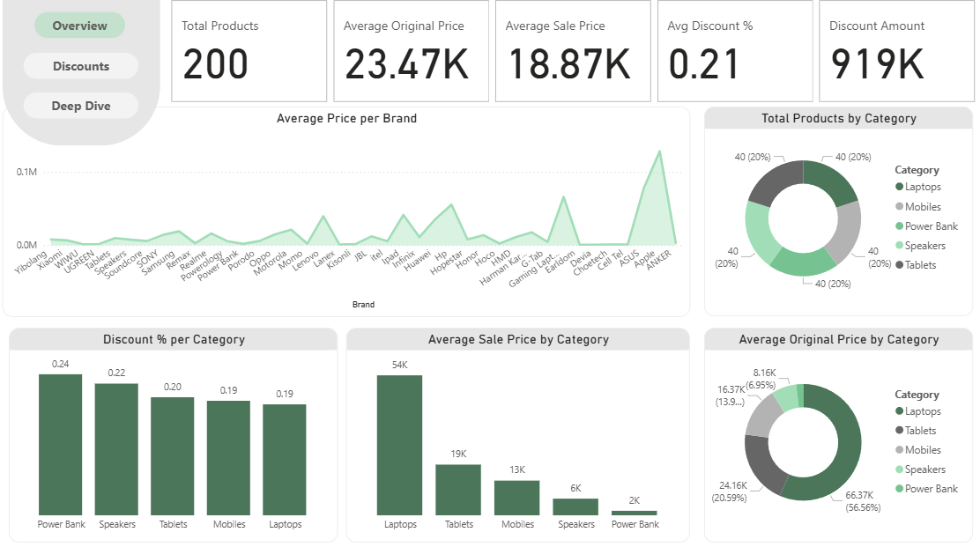Click the Avg Discount % card
This screenshot has height=547, width=980.
(734, 50)
